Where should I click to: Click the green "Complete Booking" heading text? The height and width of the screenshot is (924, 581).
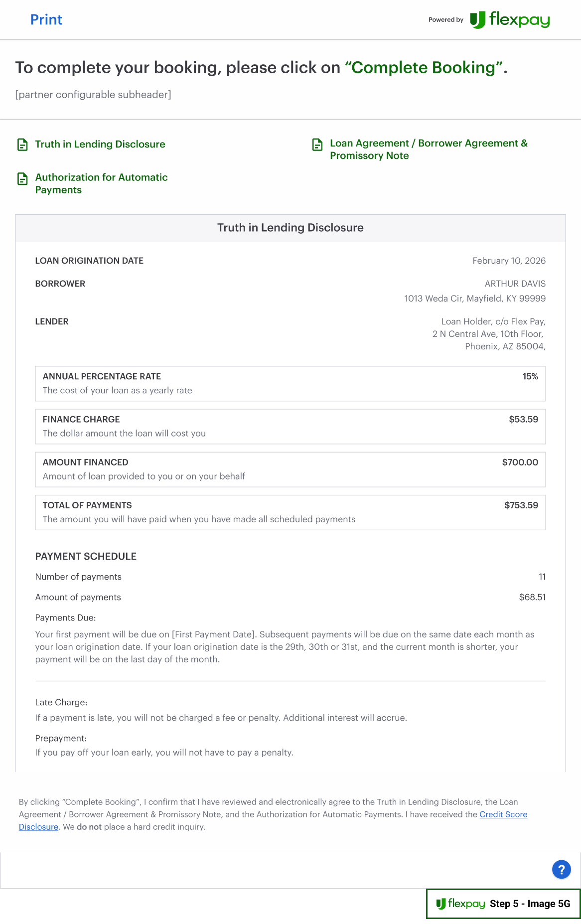tap(423, 68)
